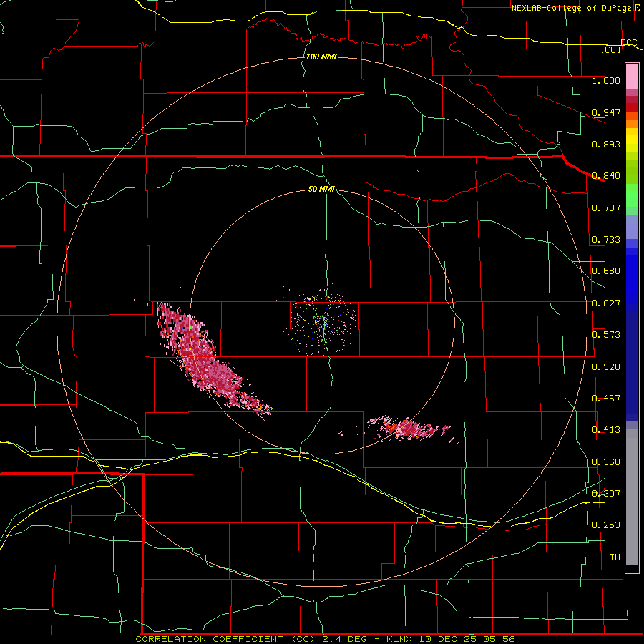Select the 0.680 scale label

point(606,271)
